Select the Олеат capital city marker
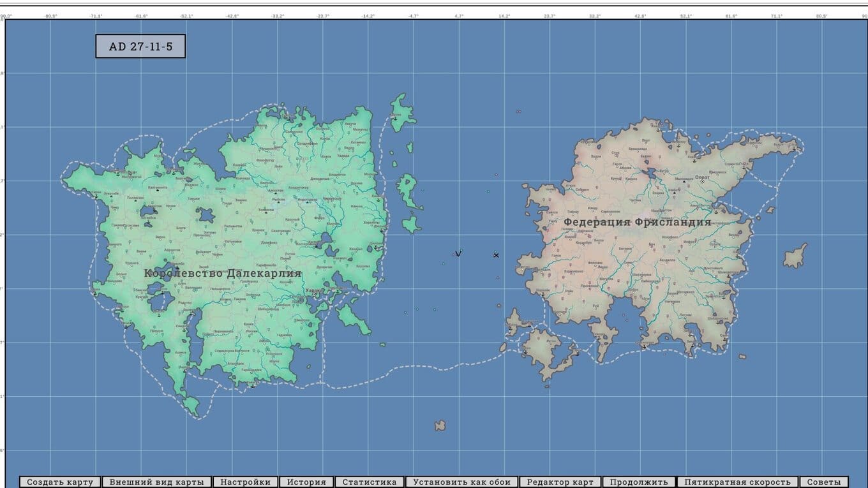The width and height of the screenshot is (868, 488). (x=703, y=182)
